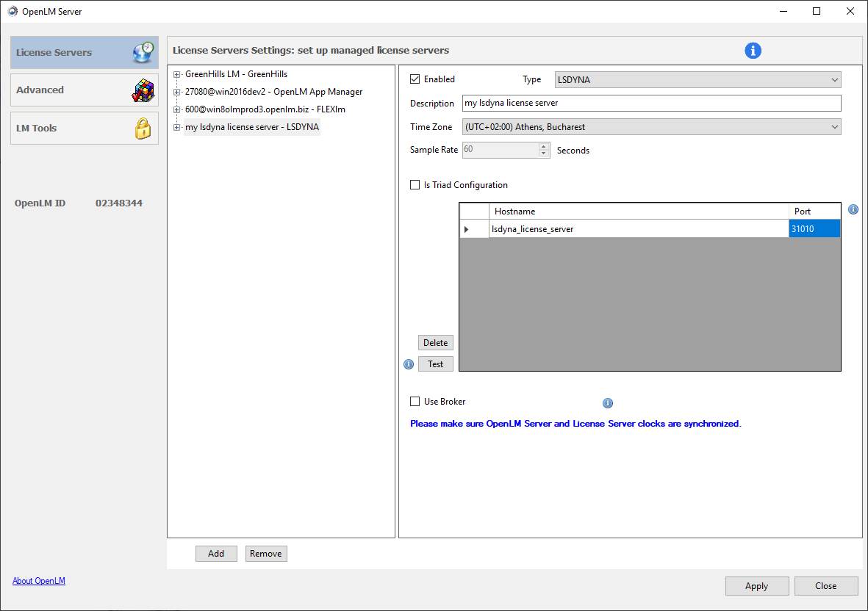Click info icon left of Test button

point(409,364)
